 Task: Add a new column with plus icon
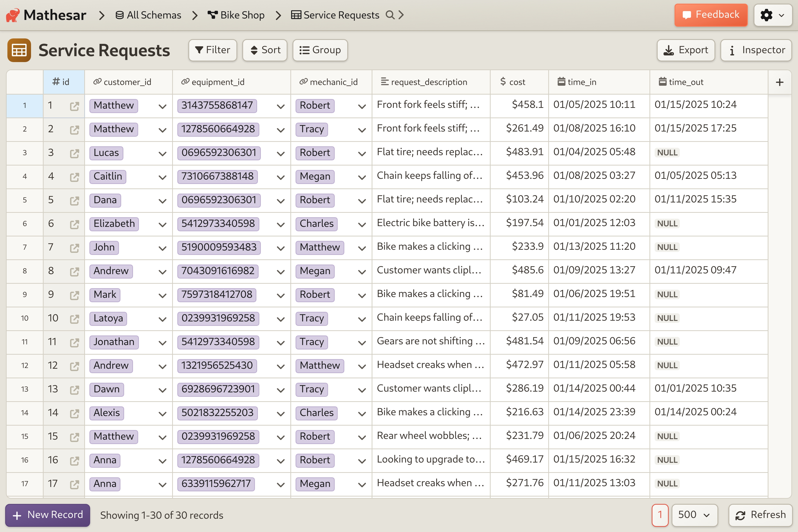[779, 82]
